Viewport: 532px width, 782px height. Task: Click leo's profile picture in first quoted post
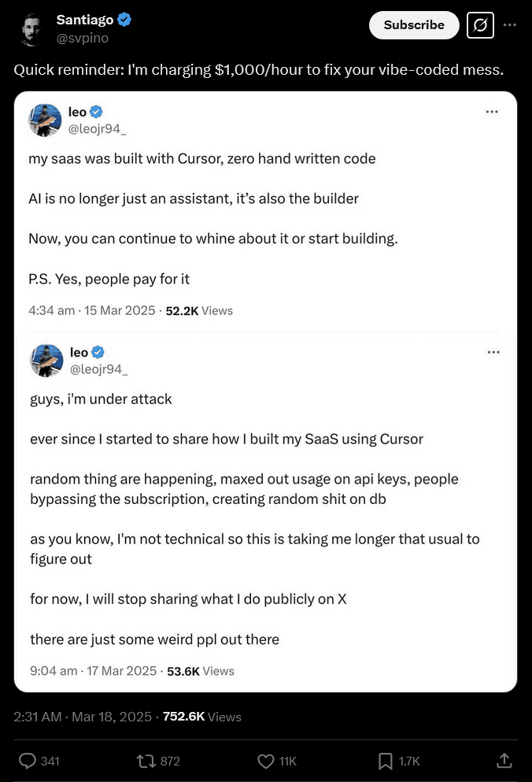(46, 120)
